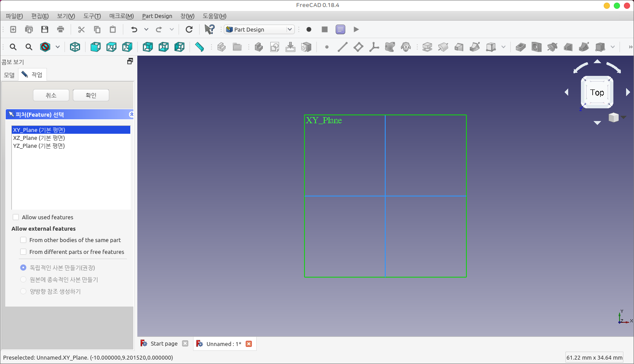This screenshot has height=364, width=634.
Task: Click the Save document icon
Action: pyautogui.click(x=45, y=29)
